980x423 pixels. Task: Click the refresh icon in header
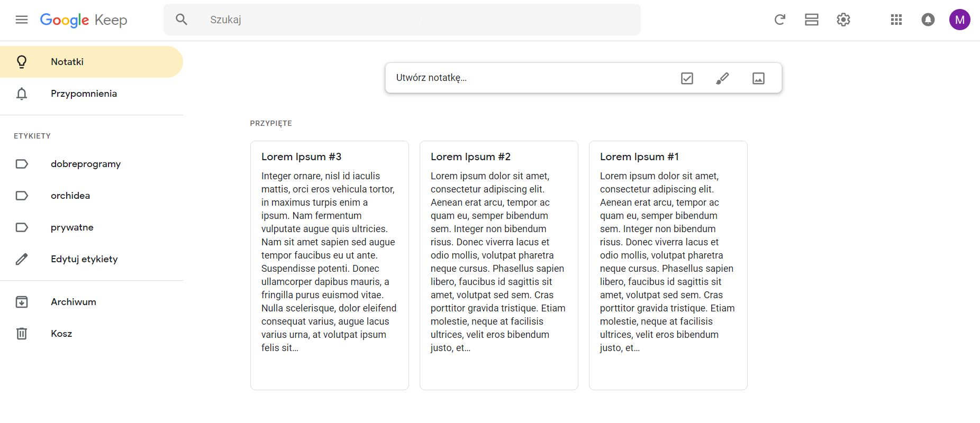click(x=779, y=20)
